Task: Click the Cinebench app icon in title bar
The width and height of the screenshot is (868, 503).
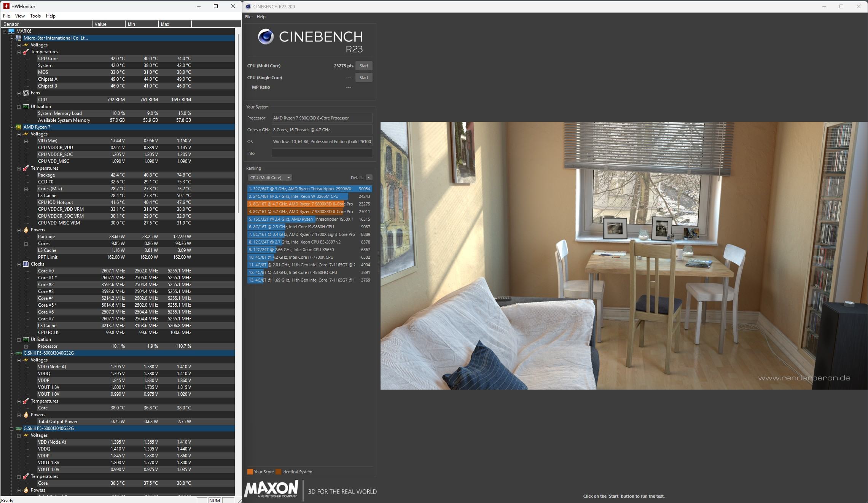Action: [248, 6]
